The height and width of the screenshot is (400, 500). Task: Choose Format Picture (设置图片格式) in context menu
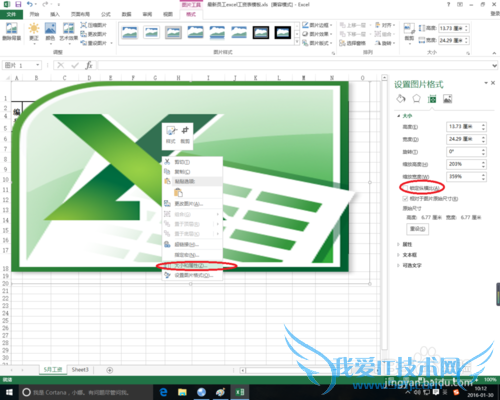(x=192, y=275)
